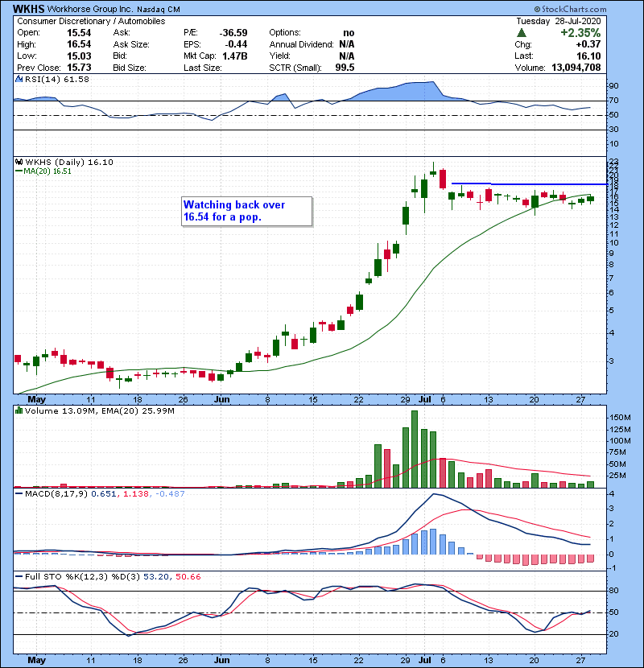
Task: Click the Mkt Cap value 1.47B
Action: (235, 56)
